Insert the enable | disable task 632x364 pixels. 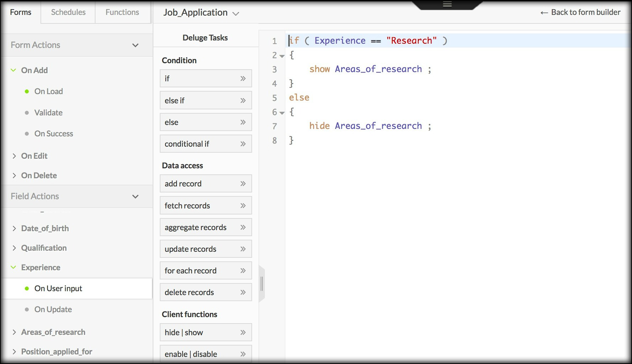click(206, 354)
